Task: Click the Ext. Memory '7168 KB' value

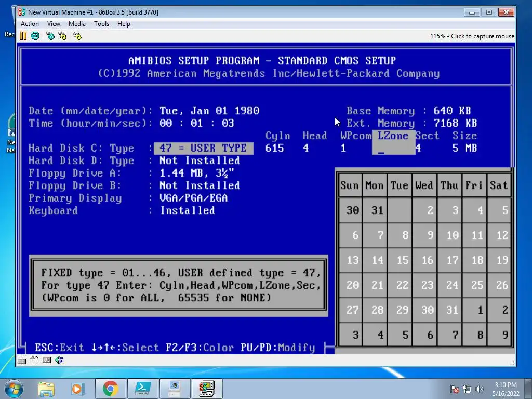Action: click(455, 123)
